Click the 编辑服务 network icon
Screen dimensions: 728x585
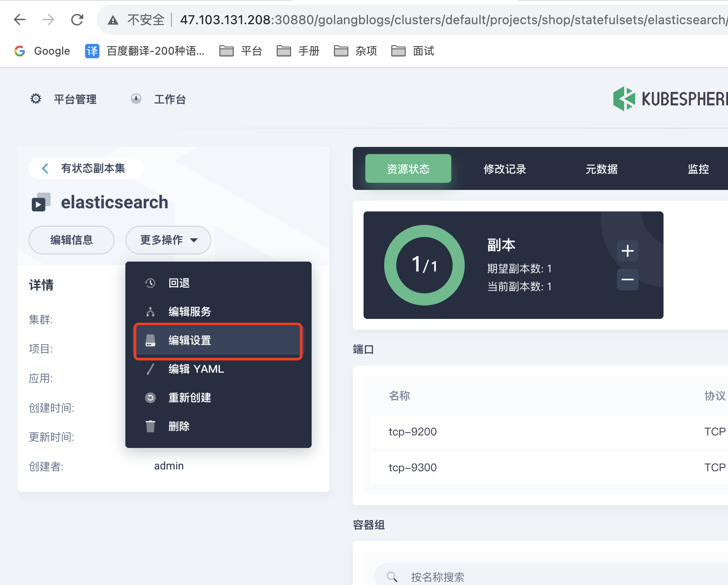150,312
